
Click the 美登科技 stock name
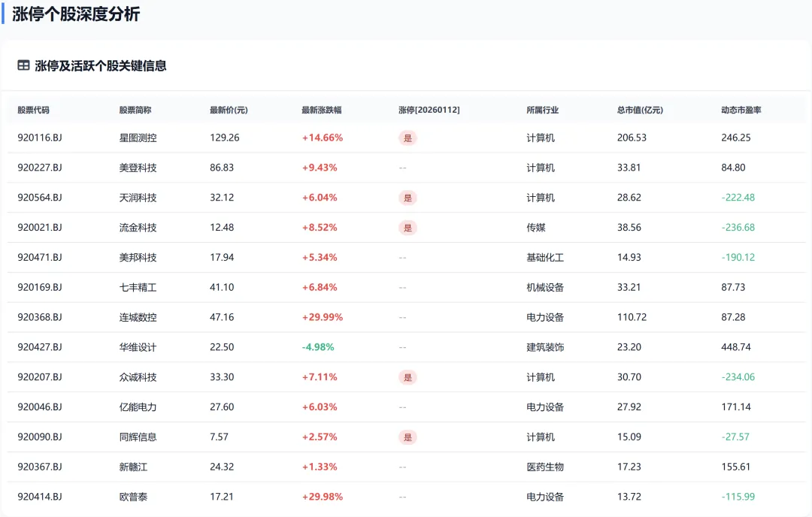[x=138, y=168]
